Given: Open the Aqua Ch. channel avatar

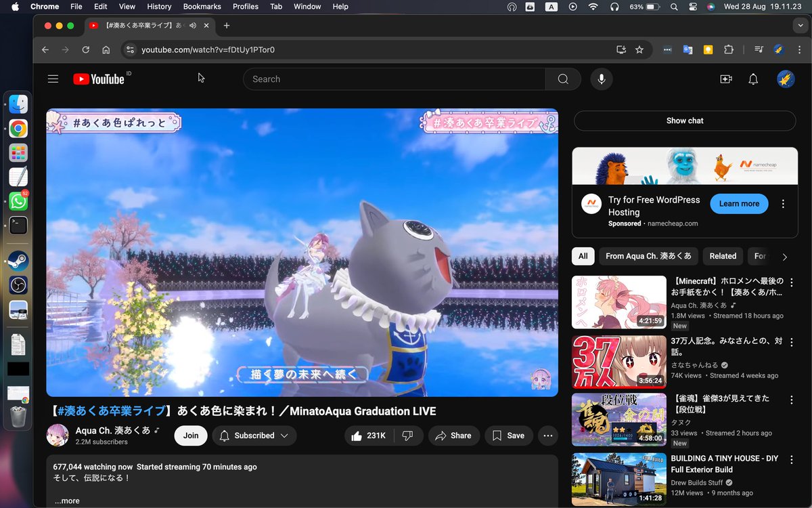Looking at the screenshot, I should 58,436.
